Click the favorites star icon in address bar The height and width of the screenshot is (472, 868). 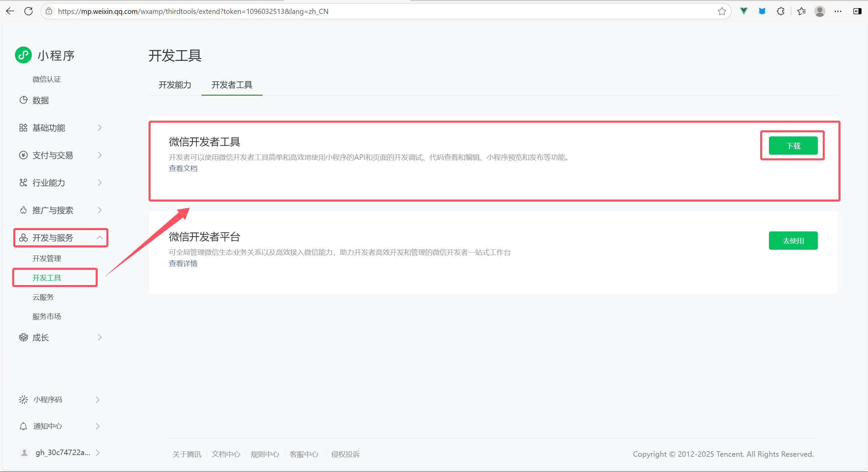click(722, 11)
